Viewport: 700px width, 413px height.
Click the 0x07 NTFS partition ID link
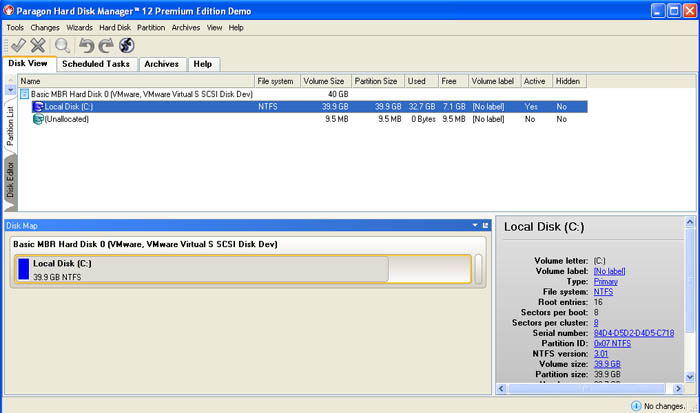click(x=612, y=343)
